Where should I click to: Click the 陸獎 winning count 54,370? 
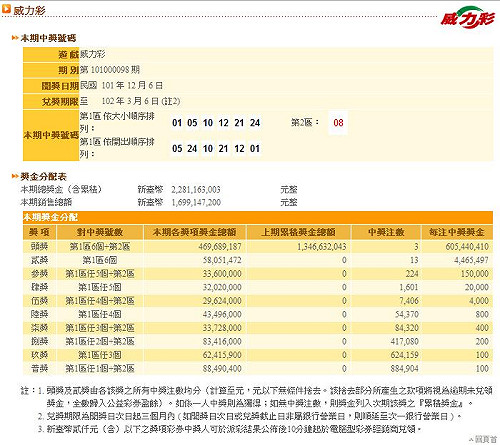pyautogui.click(x=406, y=314)
